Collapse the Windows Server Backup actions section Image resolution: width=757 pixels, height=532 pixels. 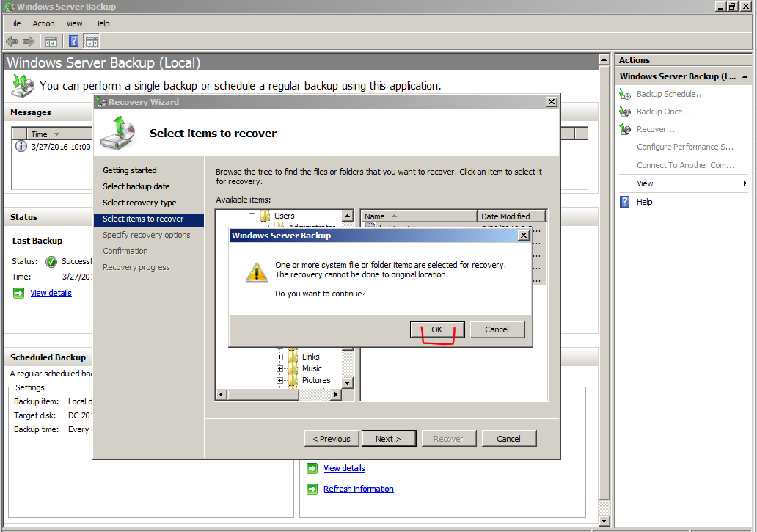point(745,76)
